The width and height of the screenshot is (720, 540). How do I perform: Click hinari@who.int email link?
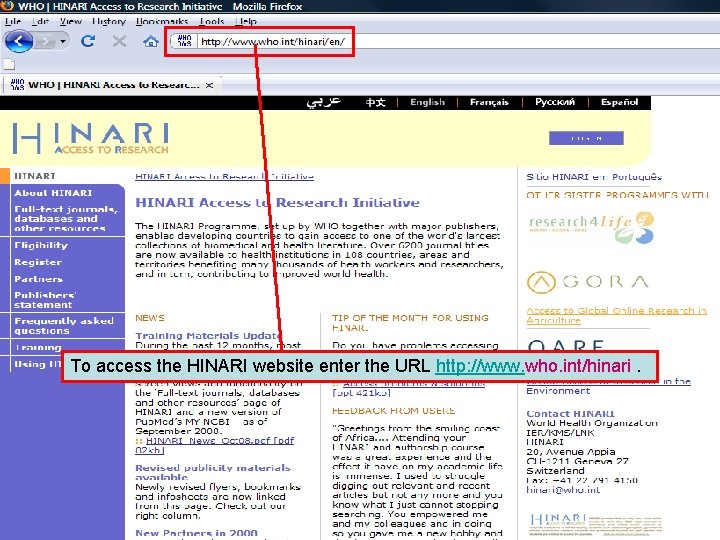coord(563,490)
